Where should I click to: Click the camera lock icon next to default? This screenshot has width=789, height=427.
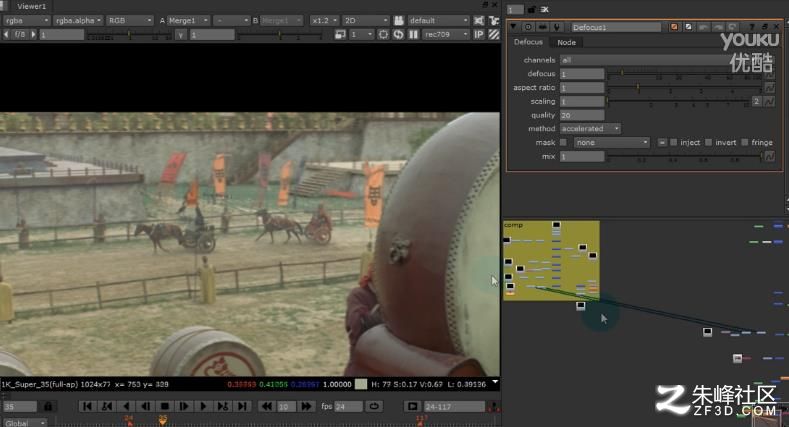tap(399, 21)
